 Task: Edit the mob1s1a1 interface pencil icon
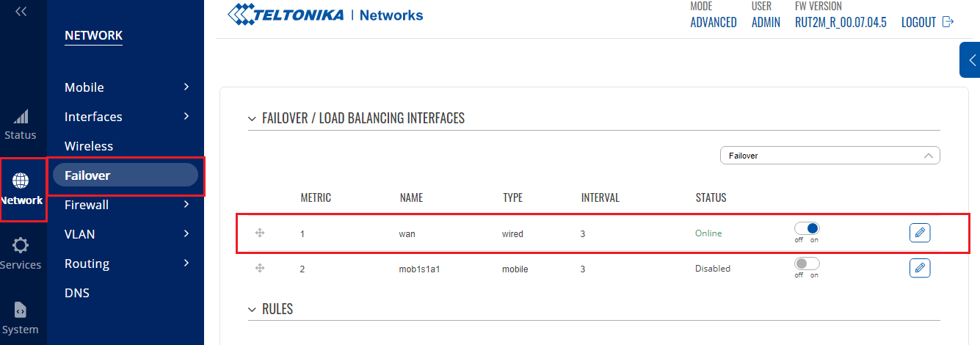click(x=919, y=268)
